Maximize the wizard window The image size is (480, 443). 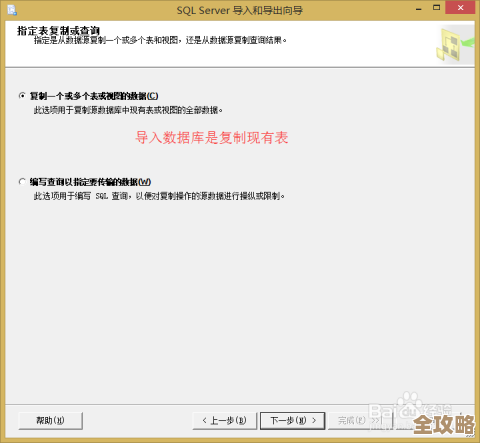(436, 8)
